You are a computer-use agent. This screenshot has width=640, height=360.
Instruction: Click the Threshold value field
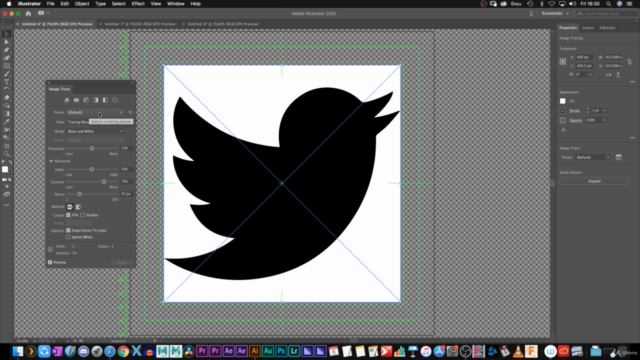(126, 148)
